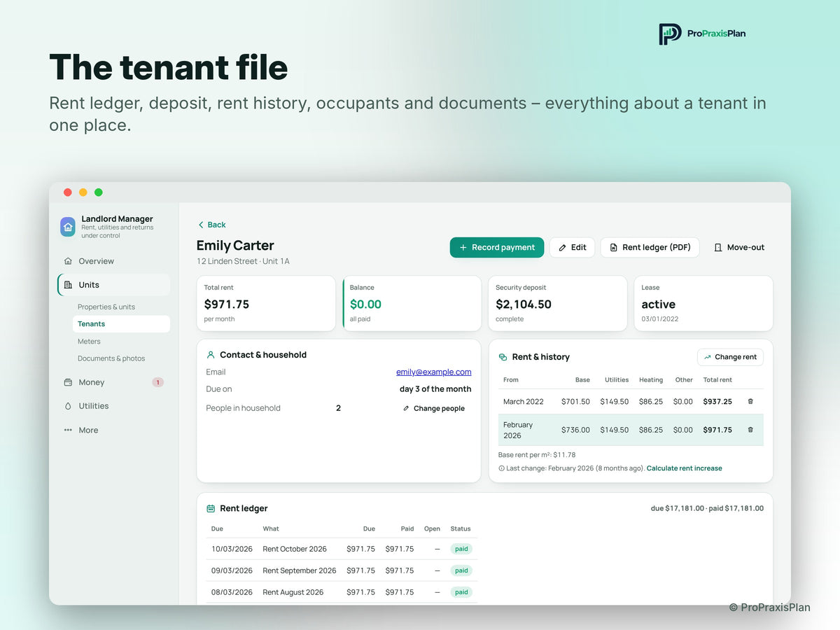
Task: Click the Calculate rent increase link
Action: pyautogui.click(x=684, y=468)
